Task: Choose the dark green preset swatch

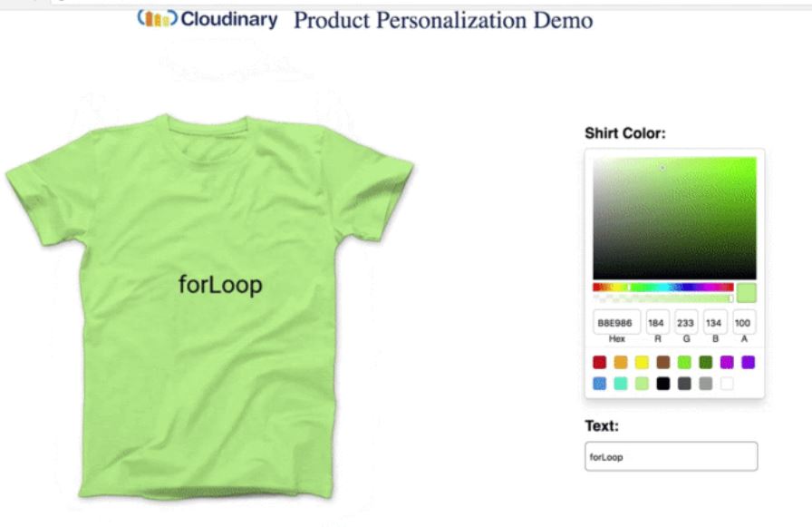Action: click(705, 362)
